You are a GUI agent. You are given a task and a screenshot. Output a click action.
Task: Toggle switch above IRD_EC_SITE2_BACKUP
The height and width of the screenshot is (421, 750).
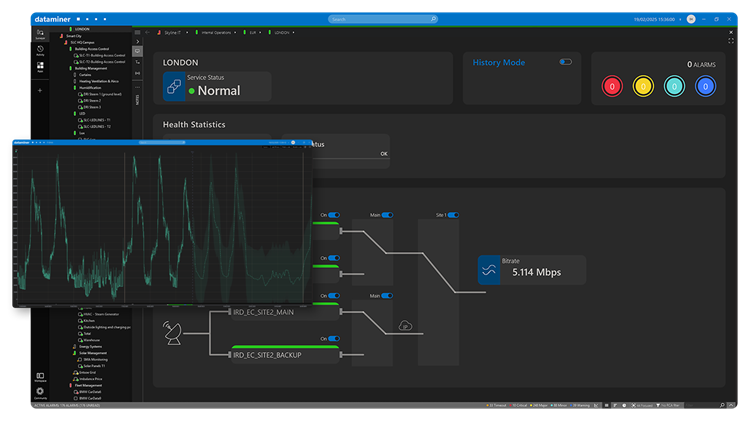tap(334, 339)
